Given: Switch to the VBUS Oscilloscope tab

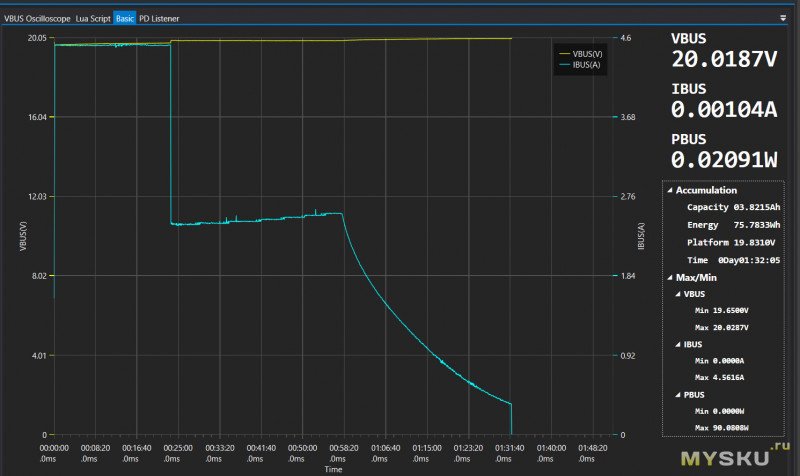Looking at the screenshot, I should (37, 18).
